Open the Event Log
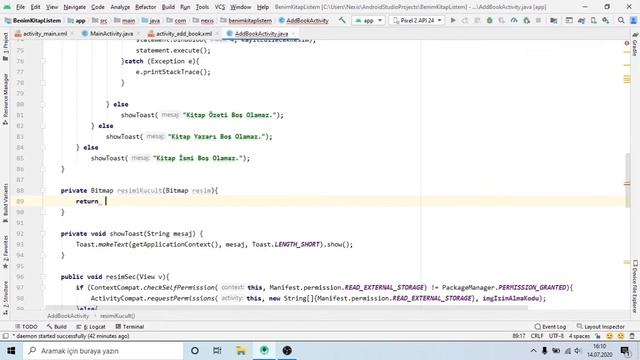640x360 pixels. pos(550,327)
